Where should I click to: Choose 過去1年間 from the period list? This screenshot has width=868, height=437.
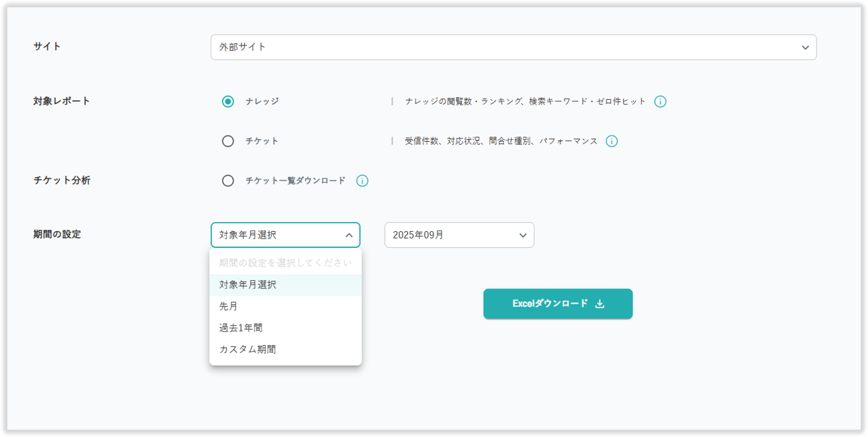(241, 328)
